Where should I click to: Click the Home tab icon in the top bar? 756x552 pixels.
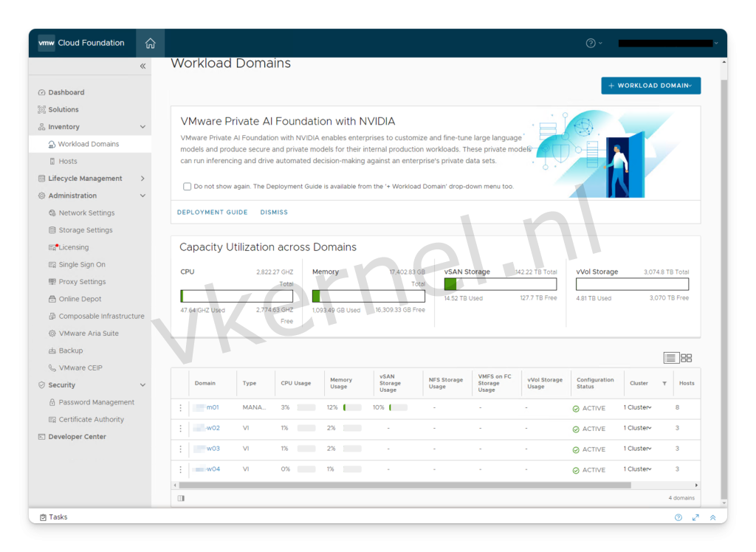coord(150,43)
